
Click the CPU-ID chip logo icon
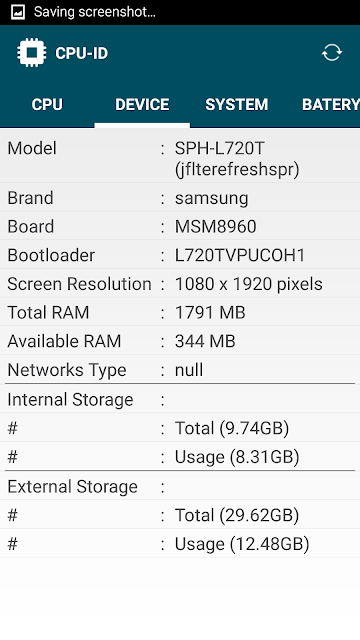tap(31, 53)
